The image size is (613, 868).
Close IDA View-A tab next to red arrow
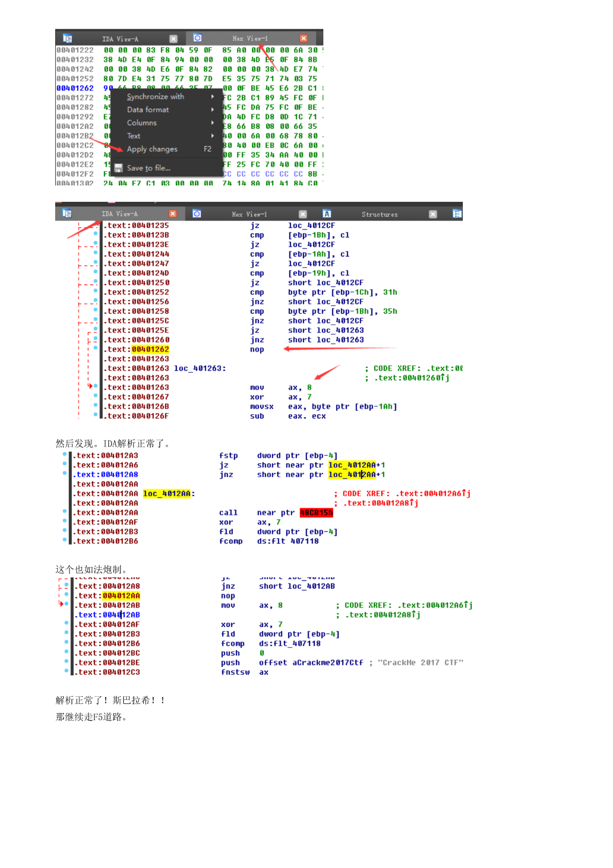pyautogui.click(x=173, y=214)
